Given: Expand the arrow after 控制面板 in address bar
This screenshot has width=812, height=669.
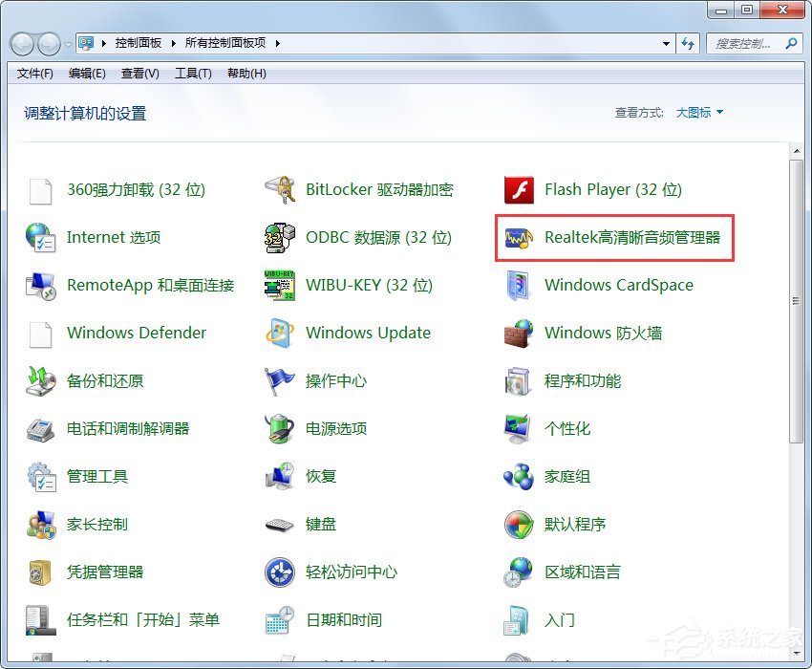Looking at the screenshot, I should (174, 44).
